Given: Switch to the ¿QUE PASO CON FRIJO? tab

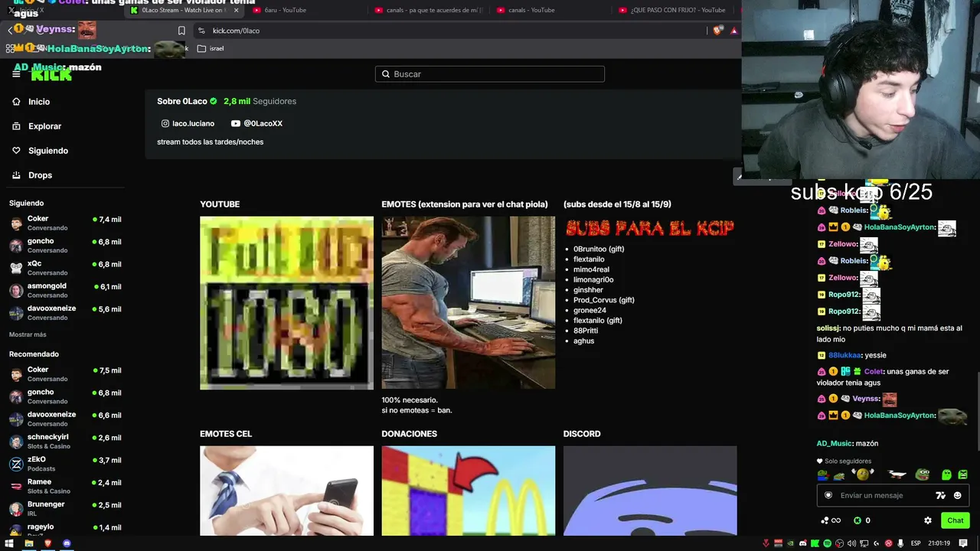Looking at the screenshot, I should pyautogui.click(x=674, y=10).
